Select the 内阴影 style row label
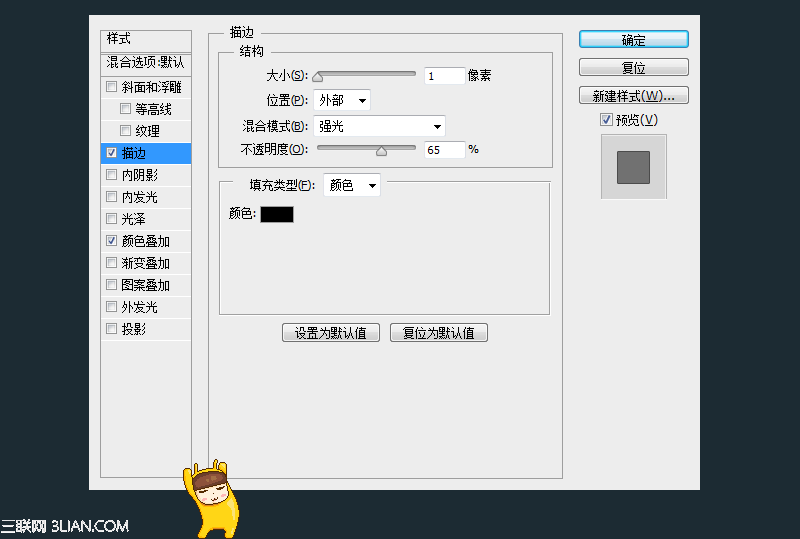Viewport: 800px width, 539px height. pyautogui.click(x=140, y=175)
